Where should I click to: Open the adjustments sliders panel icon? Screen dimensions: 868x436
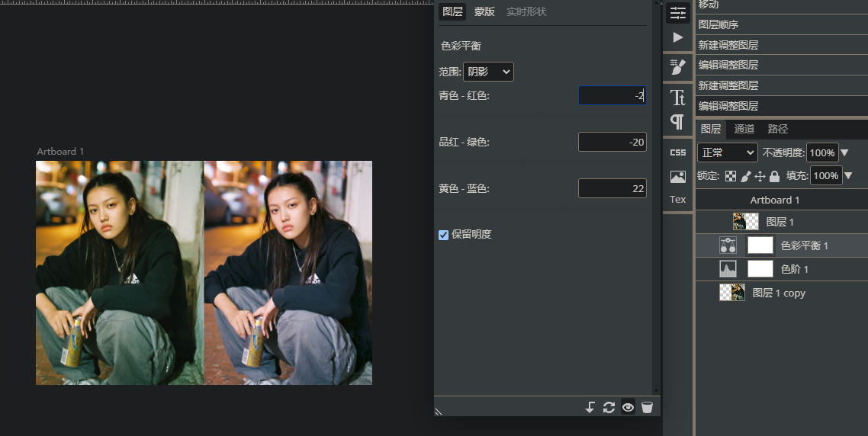[x=677, y=13]
